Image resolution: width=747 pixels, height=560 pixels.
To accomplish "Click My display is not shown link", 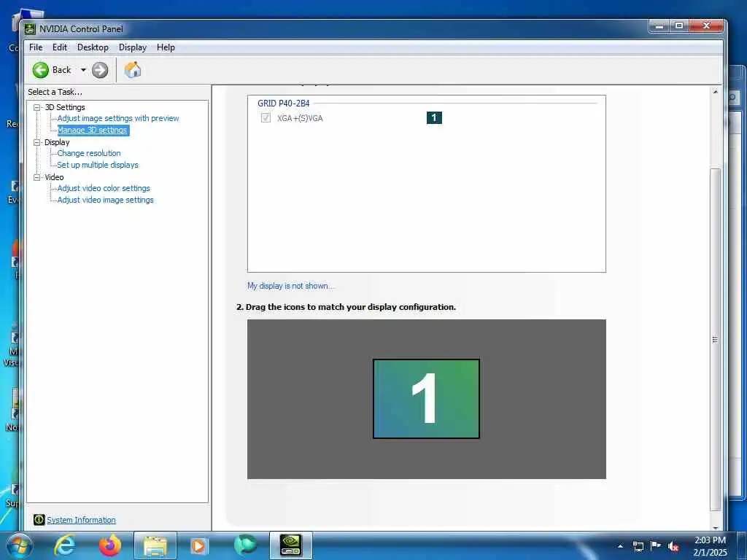I will click(290, 286).
